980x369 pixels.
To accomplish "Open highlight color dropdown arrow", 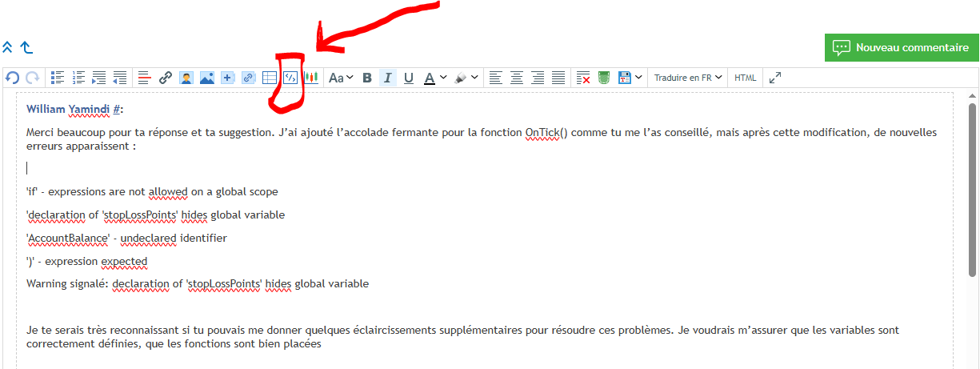I will coord(474,78).
